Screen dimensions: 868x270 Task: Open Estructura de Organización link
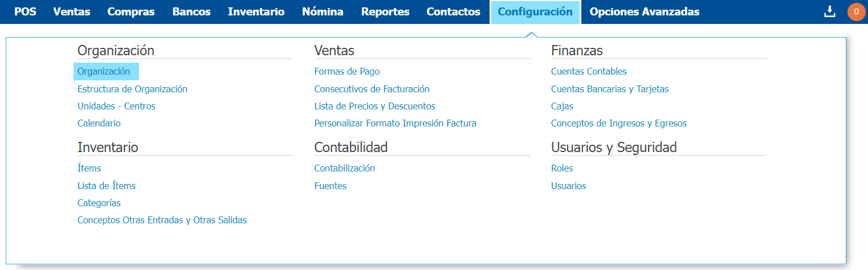coord(132,89)
